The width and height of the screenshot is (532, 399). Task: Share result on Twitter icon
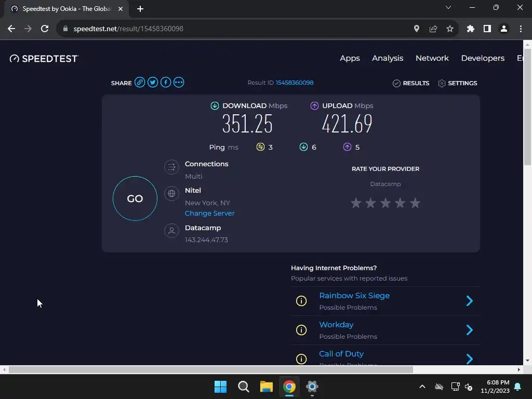pos(153,83)
